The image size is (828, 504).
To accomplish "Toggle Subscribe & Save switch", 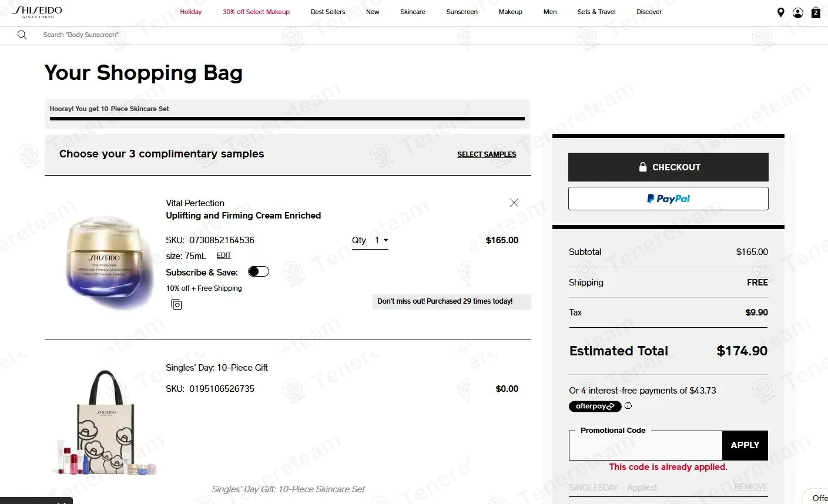I will 259,271.
